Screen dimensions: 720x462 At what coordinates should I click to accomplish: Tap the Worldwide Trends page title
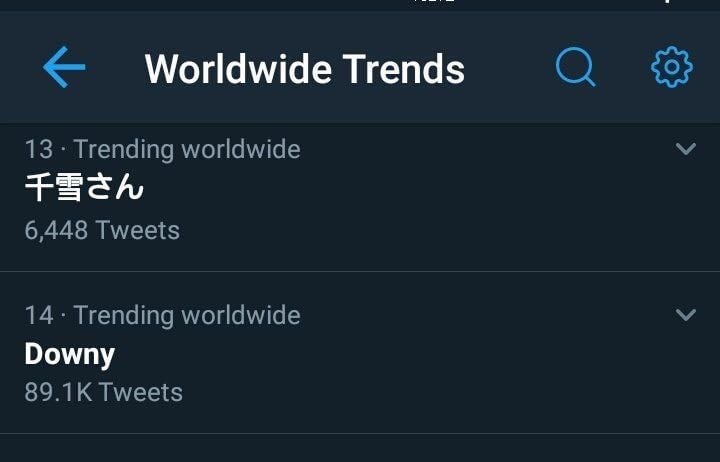(x=305, y=69)
